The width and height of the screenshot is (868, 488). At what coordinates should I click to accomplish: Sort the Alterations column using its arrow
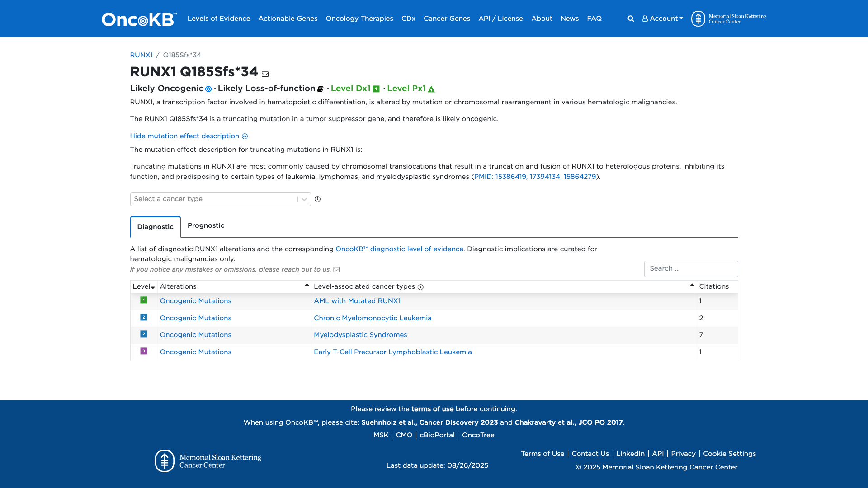pyautogui.click(x=307, y=285)
